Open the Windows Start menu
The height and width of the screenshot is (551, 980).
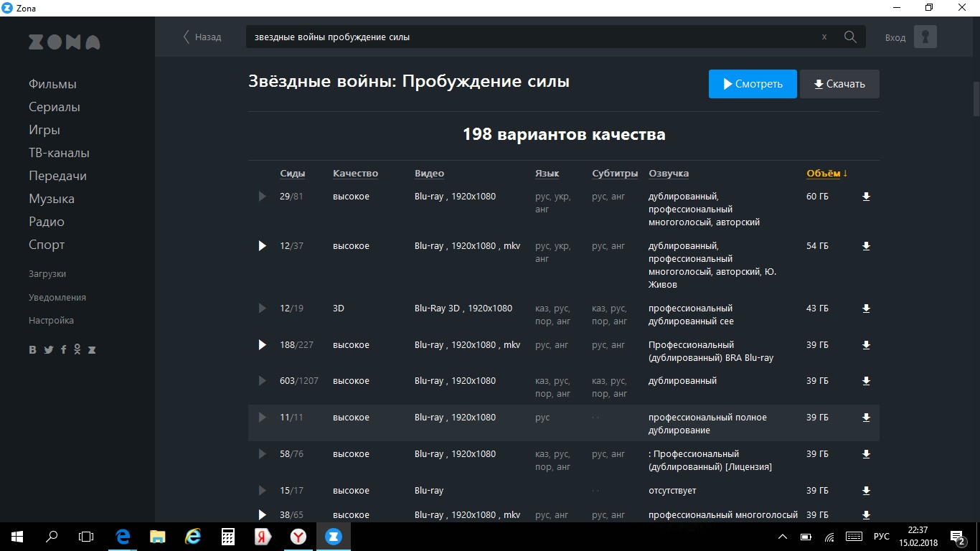click(x=17, y=536)
